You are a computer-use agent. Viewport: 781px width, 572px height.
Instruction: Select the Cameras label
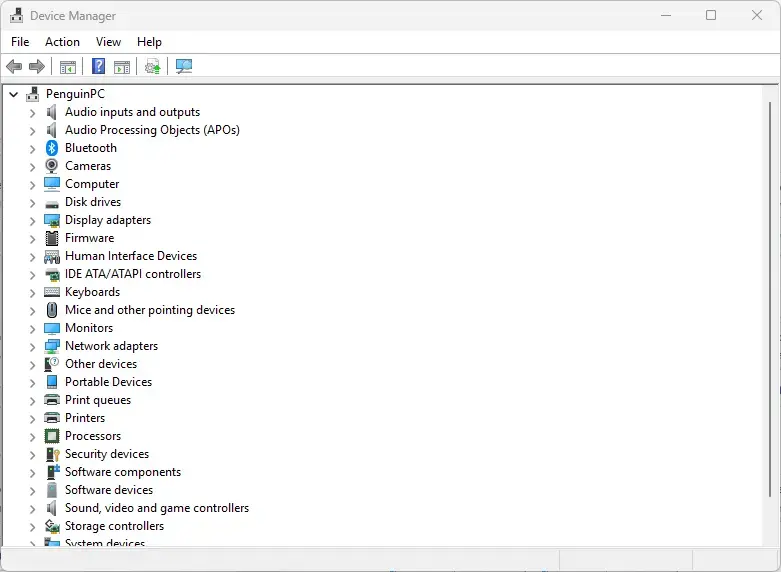(88, 166)
